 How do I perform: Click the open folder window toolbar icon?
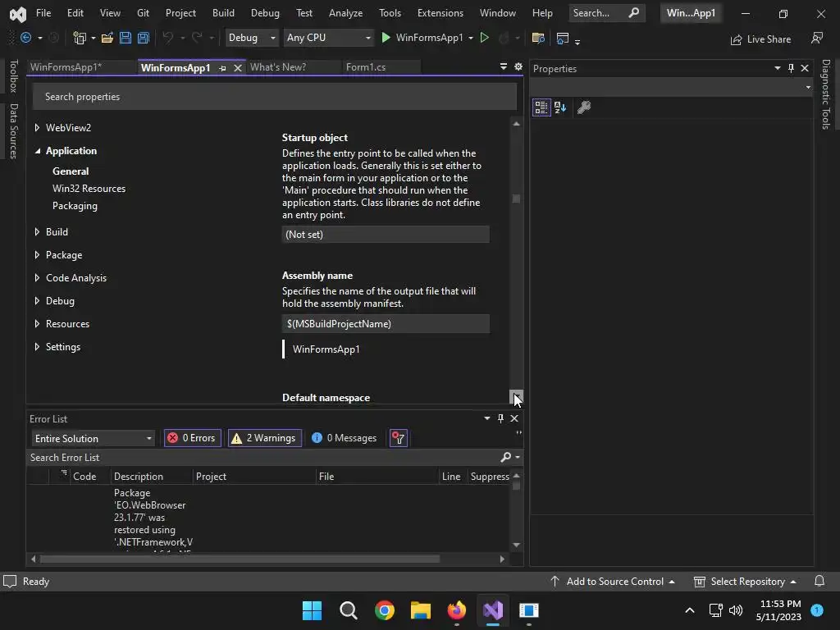click(x=538, y=38)
